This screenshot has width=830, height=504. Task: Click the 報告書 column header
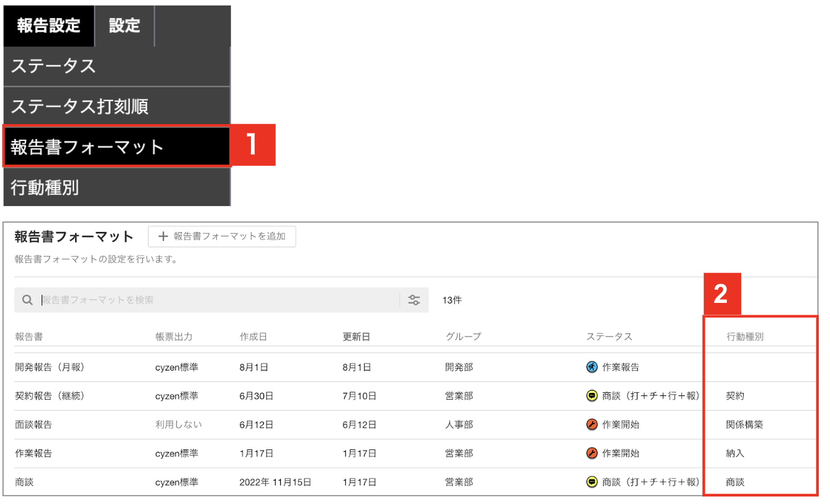click(29, 336)
